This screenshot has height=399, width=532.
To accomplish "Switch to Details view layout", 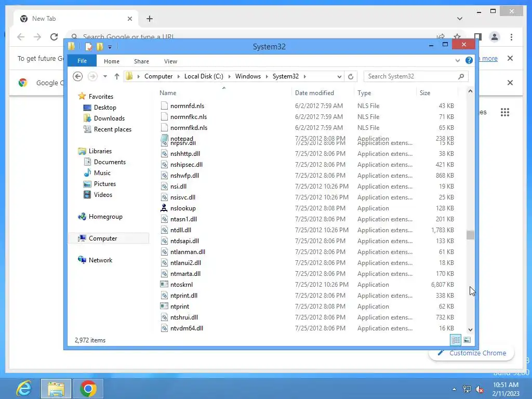I will [456, 340].
